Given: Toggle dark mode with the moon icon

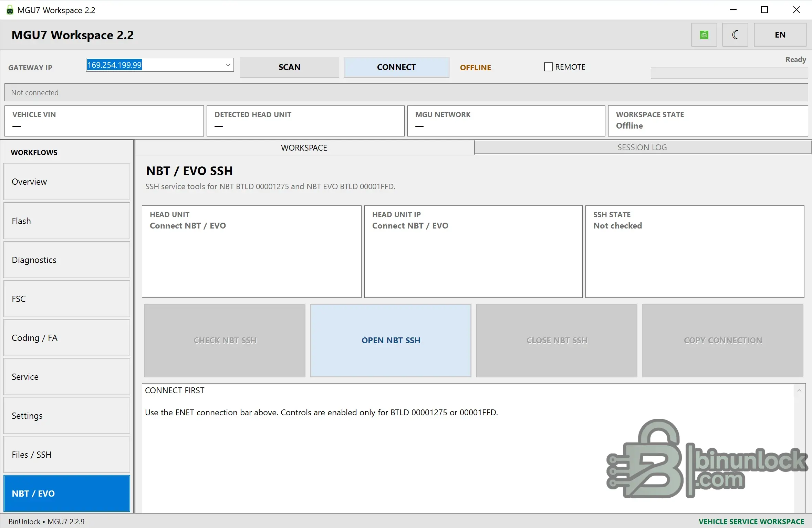Looking at the screenshot, I should (735, 35).
